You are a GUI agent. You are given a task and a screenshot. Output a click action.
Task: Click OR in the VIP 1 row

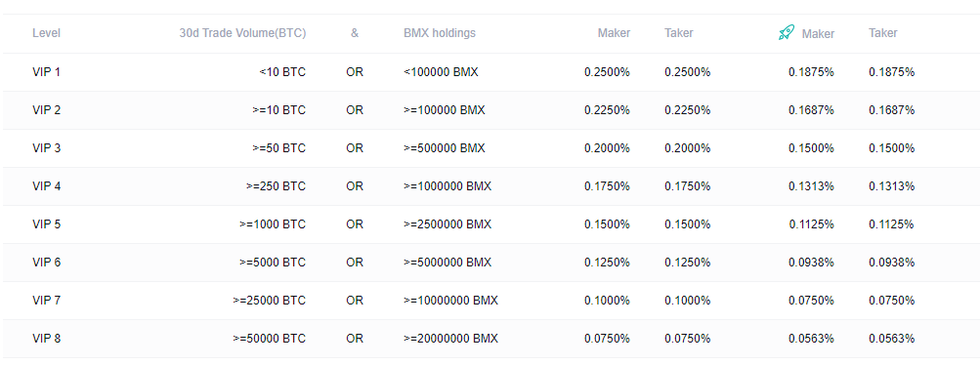(x=355, y=72)
